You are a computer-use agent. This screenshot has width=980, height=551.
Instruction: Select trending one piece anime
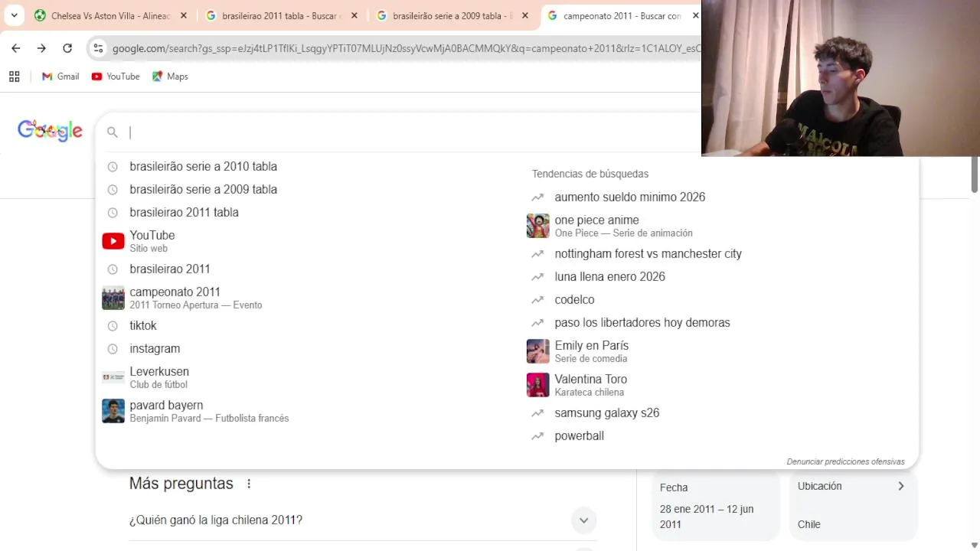pos(623,226)
